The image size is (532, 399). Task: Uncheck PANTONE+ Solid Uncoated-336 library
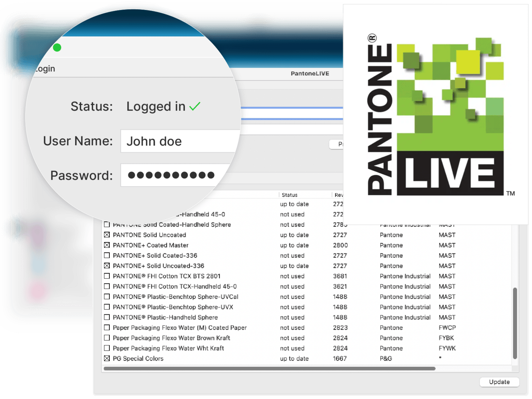tap(107, 266)
